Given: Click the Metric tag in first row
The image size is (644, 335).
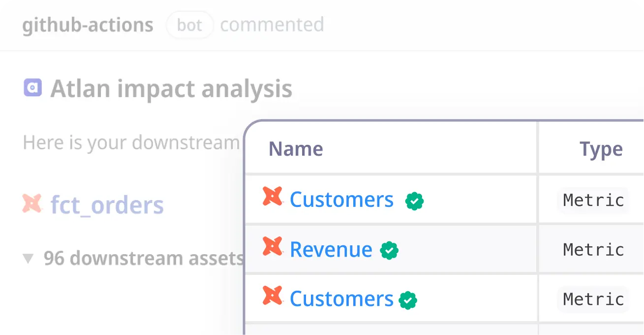Looking at the screenshot, I should pos(593,200).
